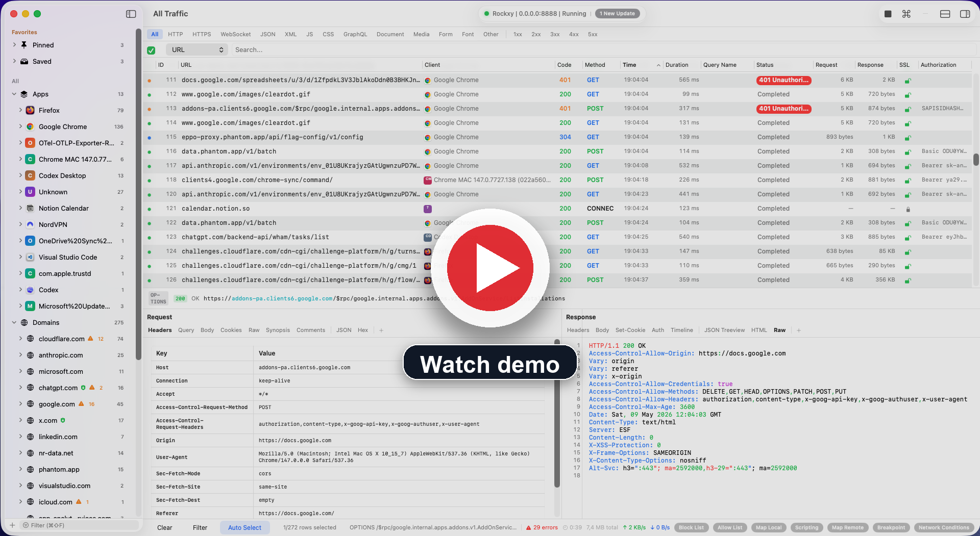Open the Request Cookies tab
The image size is (980, 536).
click(x=231, y=330)
